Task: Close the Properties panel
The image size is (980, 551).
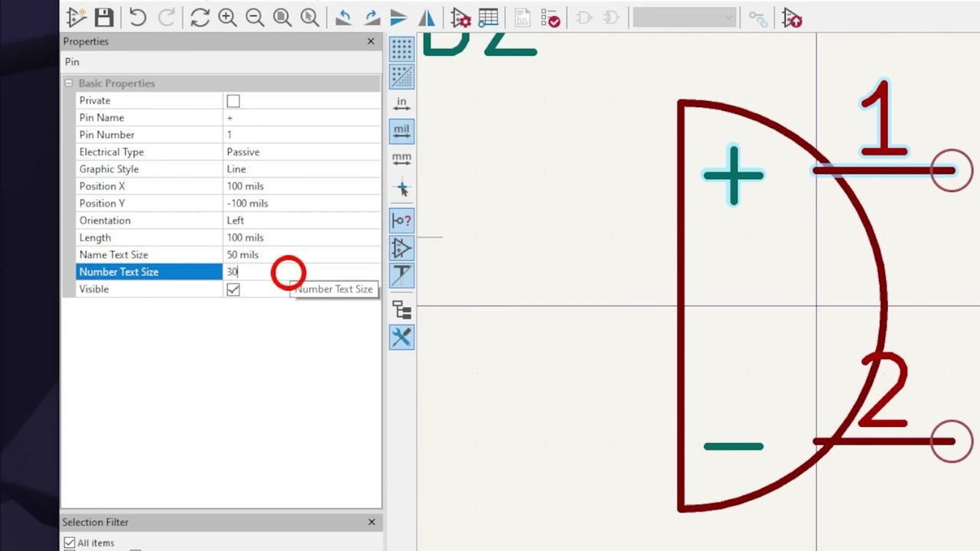Action: [371, 41]
